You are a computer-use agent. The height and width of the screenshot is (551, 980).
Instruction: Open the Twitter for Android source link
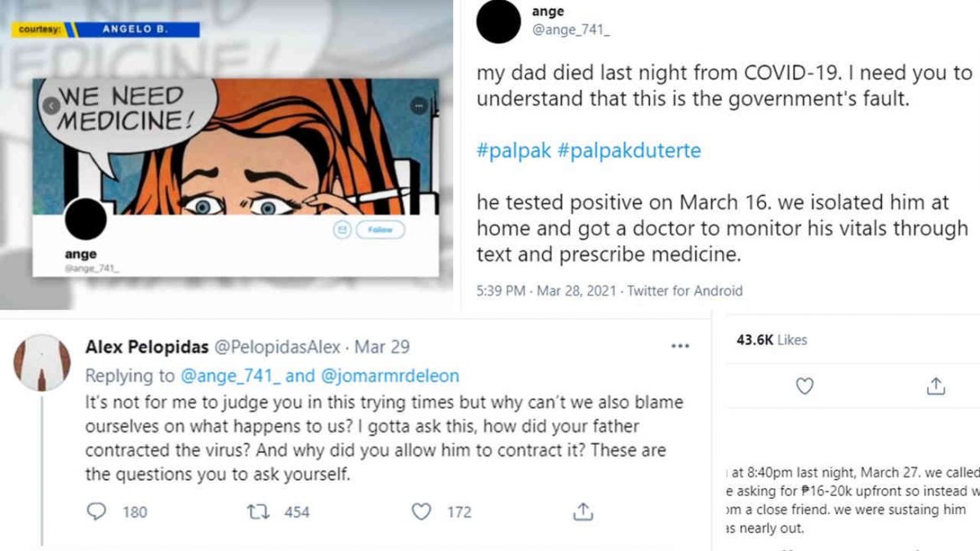point(684,291)
